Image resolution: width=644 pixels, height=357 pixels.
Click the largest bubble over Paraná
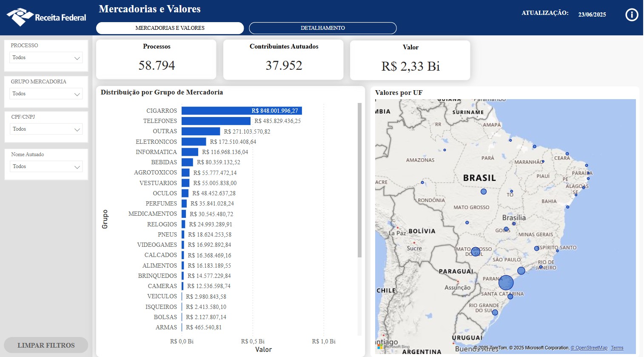click(506, 283)
